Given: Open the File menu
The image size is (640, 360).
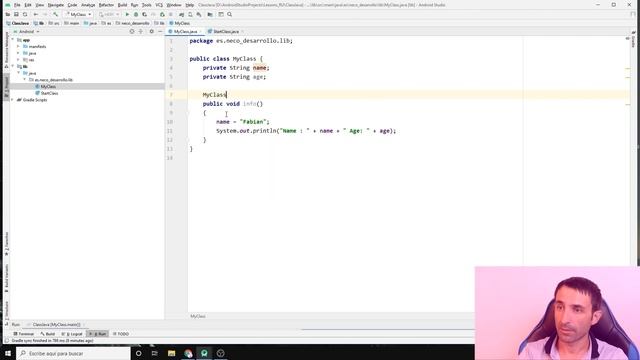Looking at the screenshot, I should click(x=17, y=5).
